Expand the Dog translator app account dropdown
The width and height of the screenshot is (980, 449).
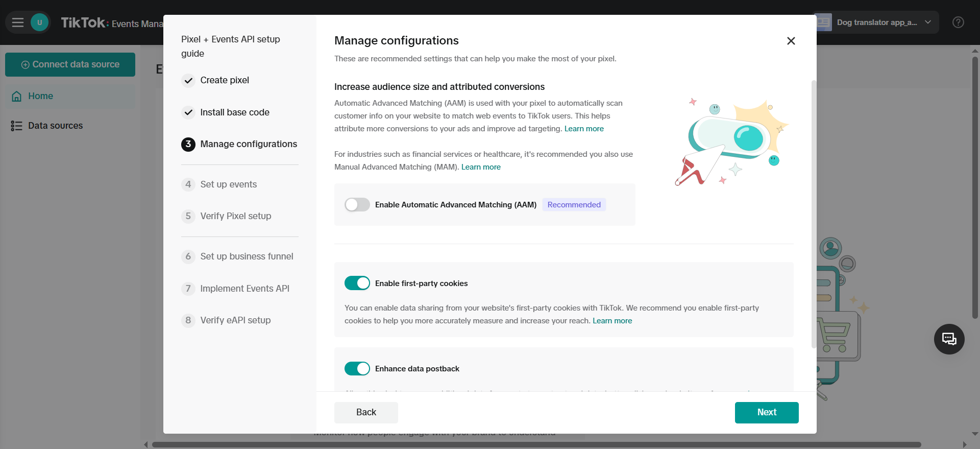[927, 22]
